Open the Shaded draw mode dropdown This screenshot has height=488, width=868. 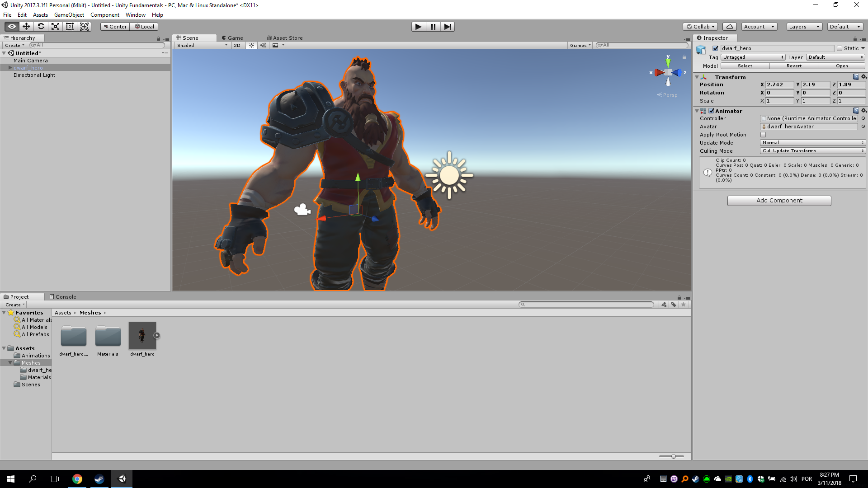(x=202, y=45)
